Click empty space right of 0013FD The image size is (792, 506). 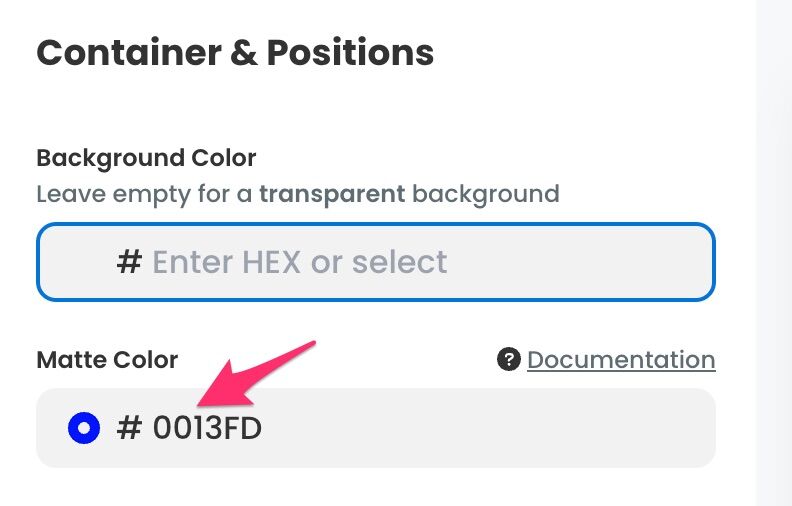click(x=480, y=429)
